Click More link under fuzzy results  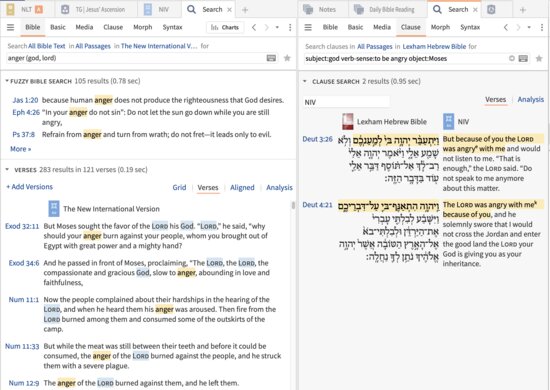tap(21, 149)
